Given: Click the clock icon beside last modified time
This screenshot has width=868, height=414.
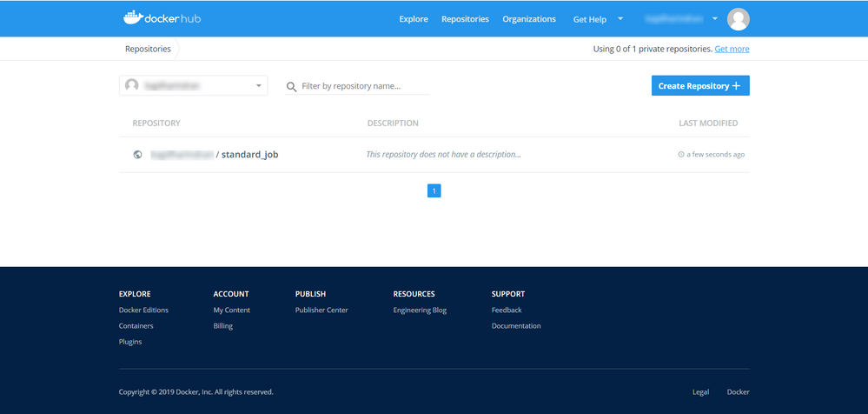Looking at the screenshot, I should coord(680,155).
